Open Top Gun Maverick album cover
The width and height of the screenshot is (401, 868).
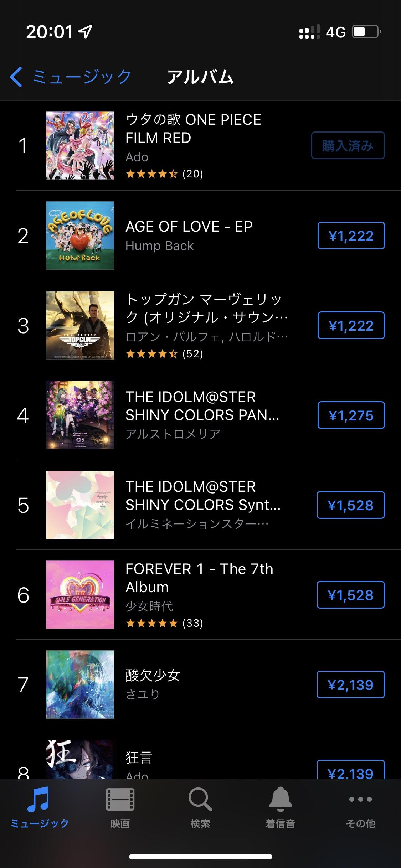80,325
